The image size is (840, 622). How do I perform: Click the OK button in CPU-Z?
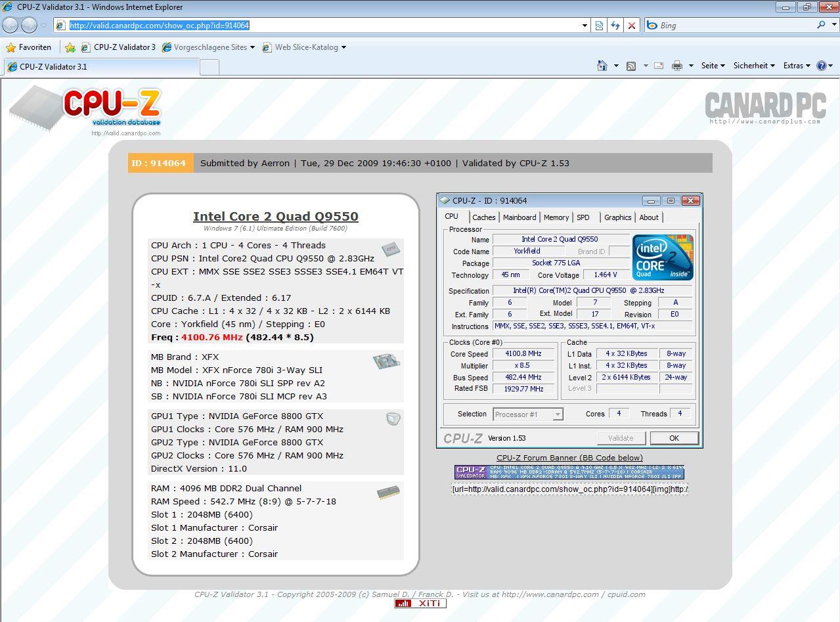click(x=674, y=438)
